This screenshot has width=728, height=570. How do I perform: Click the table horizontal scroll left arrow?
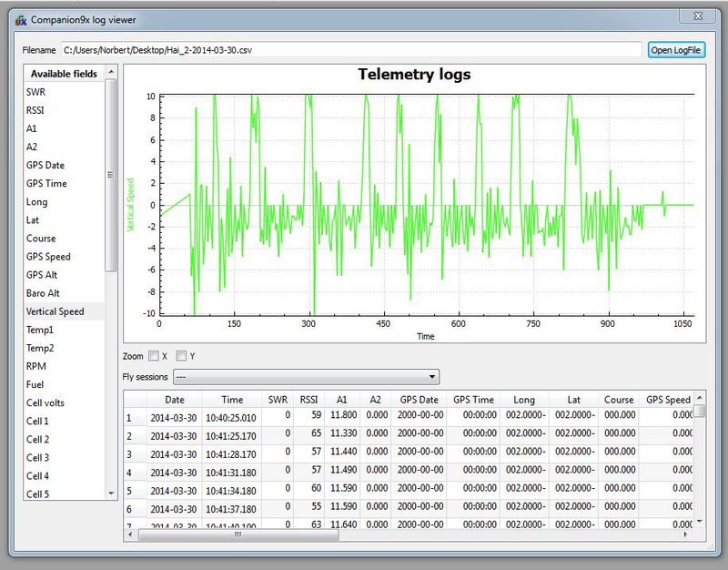tap(130, 534)
